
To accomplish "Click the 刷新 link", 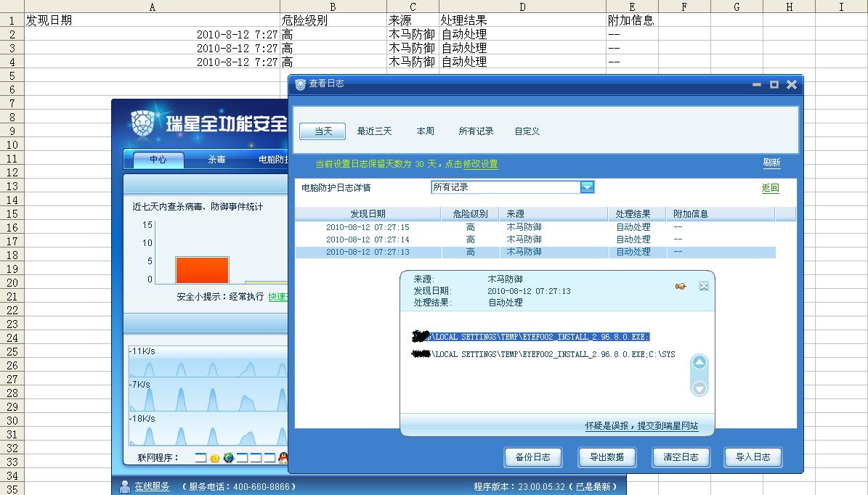I will coord(771,162).
